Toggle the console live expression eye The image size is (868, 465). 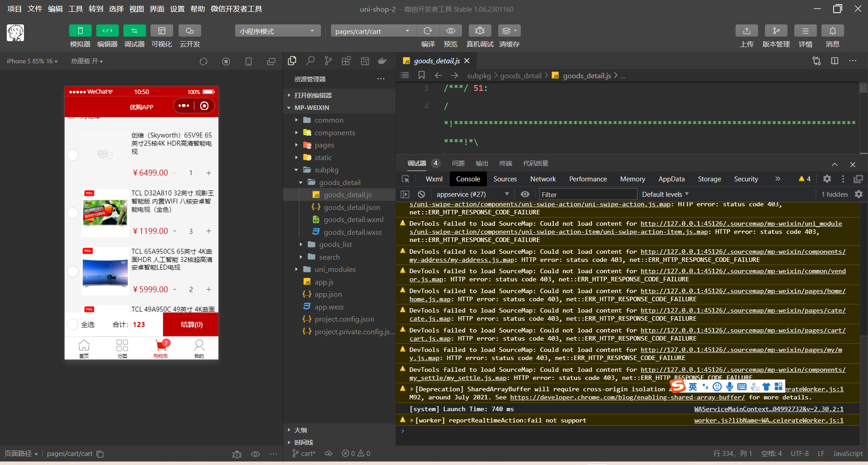(525, 194)
